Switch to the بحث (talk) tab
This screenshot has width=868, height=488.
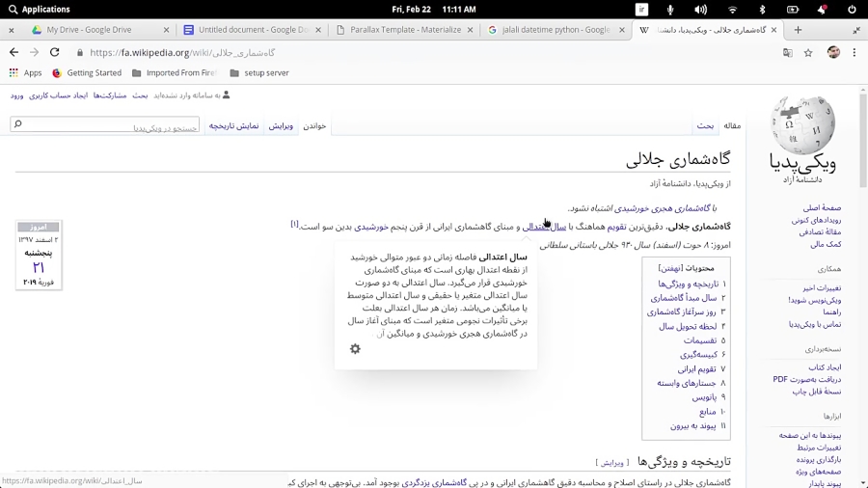click(x=705, y=125)
